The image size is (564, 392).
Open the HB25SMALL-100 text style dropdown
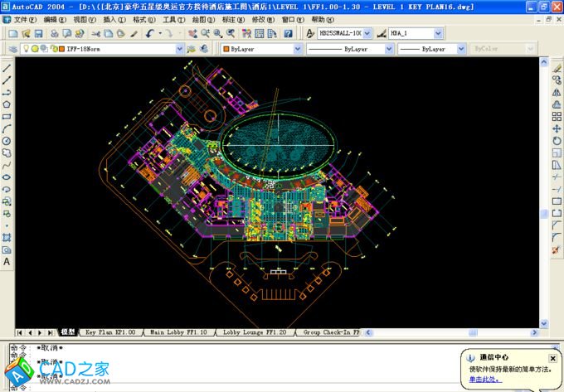click(380, 34)
